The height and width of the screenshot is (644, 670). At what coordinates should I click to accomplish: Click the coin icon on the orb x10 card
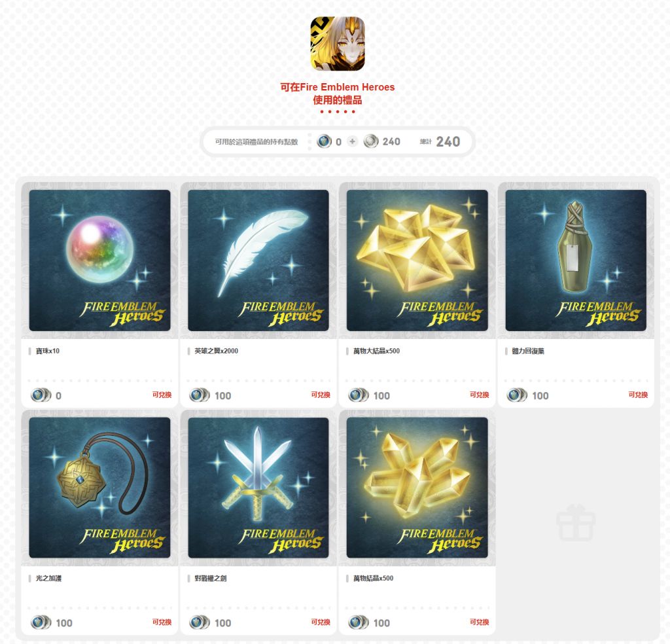pyautogui.click(x=41, y=395)
